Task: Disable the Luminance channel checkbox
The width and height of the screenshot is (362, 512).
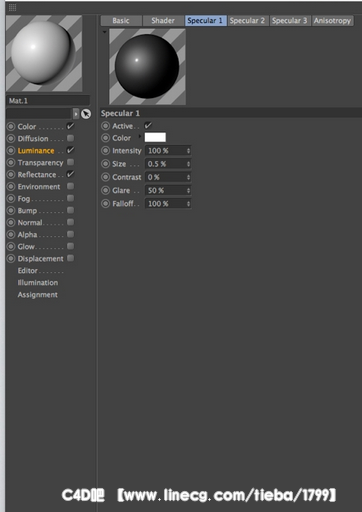Action: pos(70,150)
